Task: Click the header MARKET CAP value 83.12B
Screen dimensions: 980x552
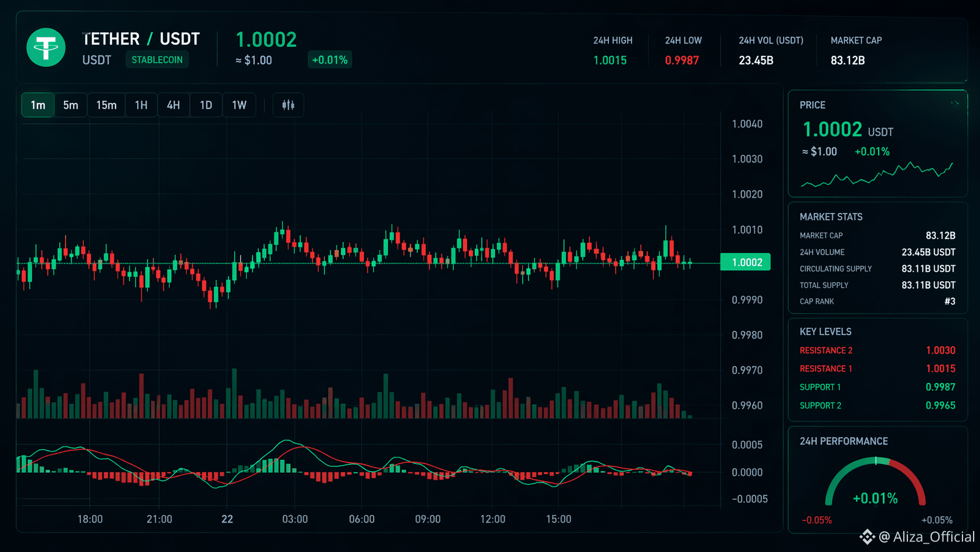Action: tap(848, 60)
